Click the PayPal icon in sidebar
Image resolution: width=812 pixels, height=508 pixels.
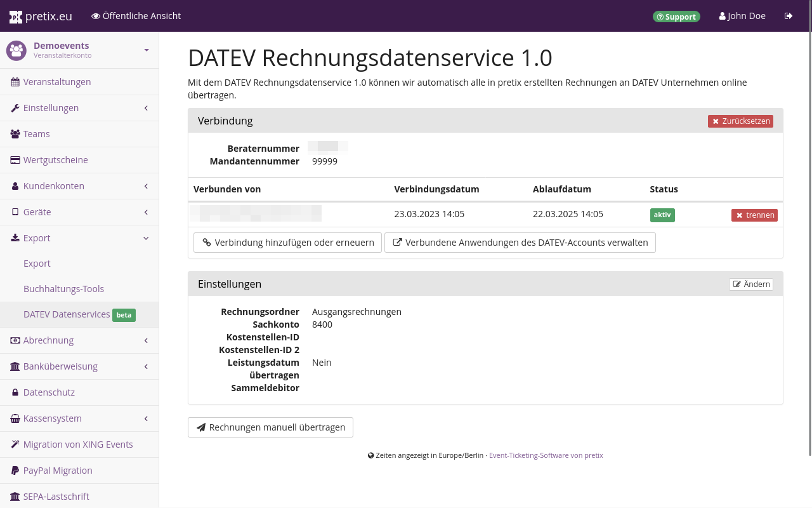tap(15, 471)
